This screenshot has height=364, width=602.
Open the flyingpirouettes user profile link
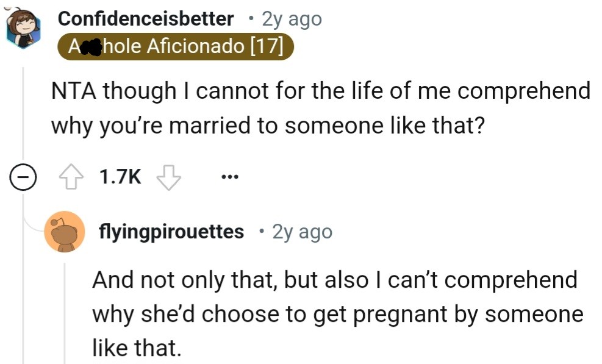click(x=171, y=232)
